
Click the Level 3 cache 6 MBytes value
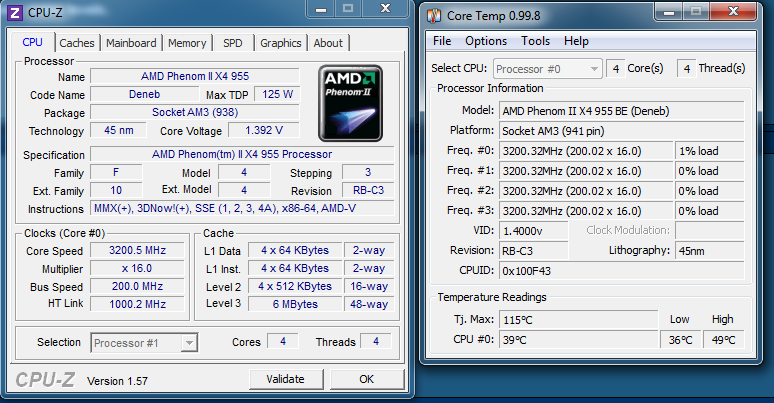coord(295,304)
